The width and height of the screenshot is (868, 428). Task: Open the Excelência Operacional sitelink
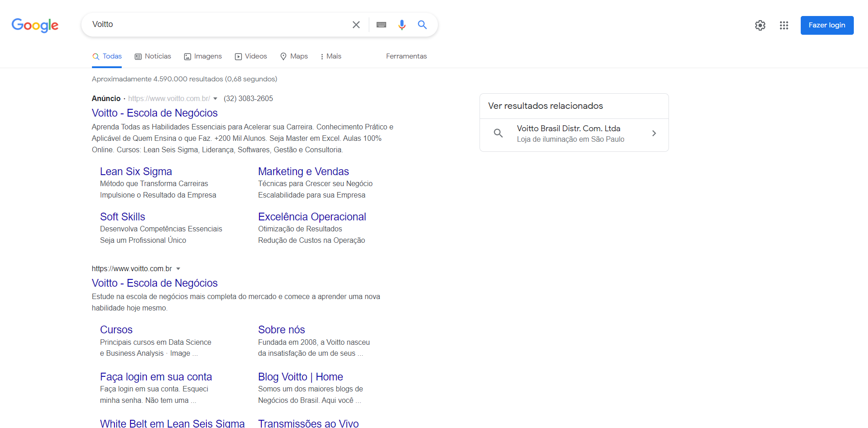[x=312, y=217]
